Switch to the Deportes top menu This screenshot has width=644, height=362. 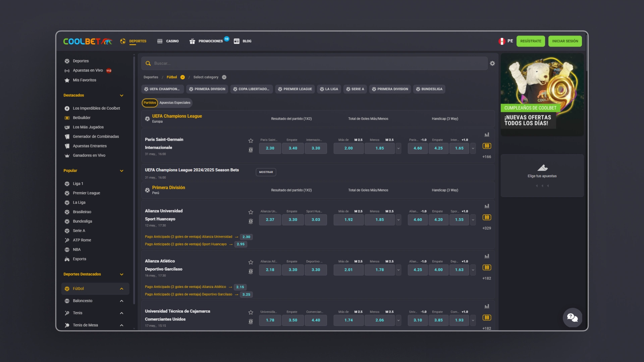tap(133, 41)
